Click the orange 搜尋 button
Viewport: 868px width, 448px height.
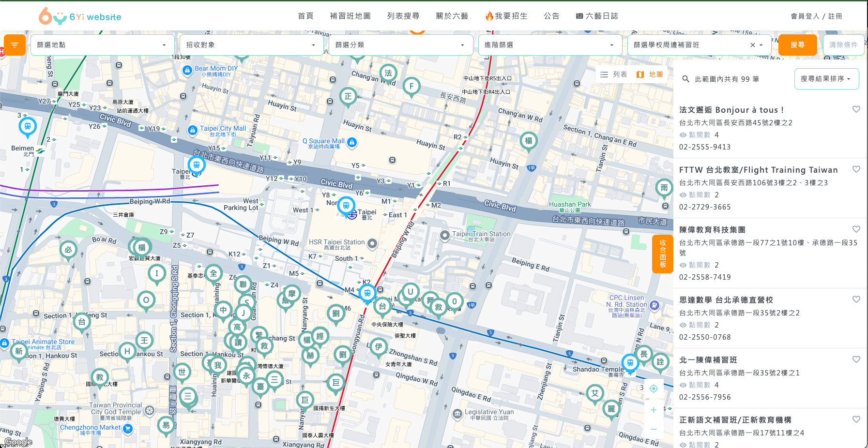[x=797, y=45]
